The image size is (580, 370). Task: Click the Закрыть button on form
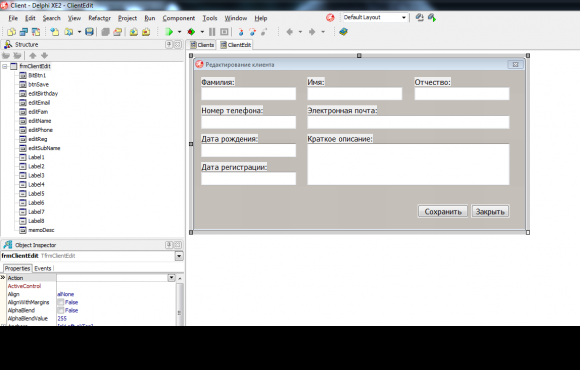pos(490,211)
